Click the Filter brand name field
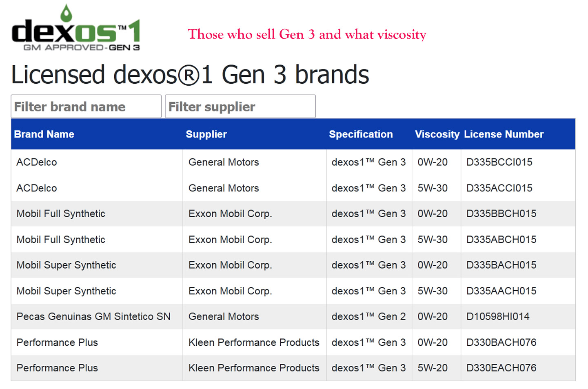Screen dimensions: 588x389 86,107
